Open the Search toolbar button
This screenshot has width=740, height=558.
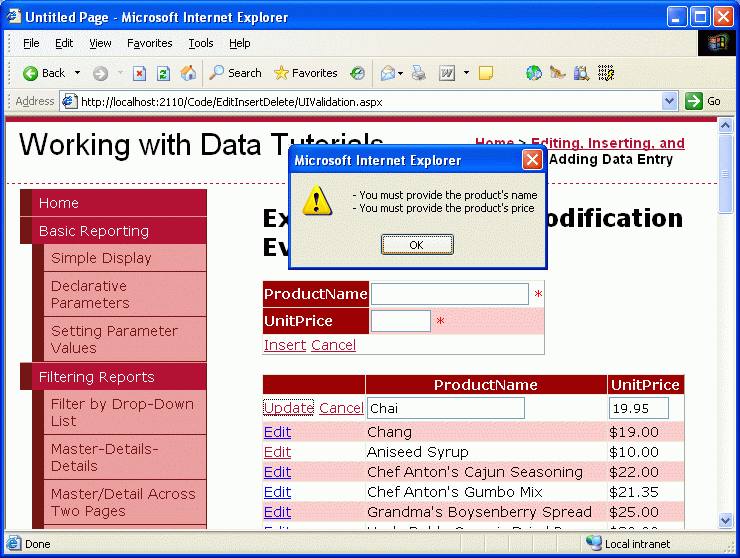pyautogui.click(x=235, y=73)
